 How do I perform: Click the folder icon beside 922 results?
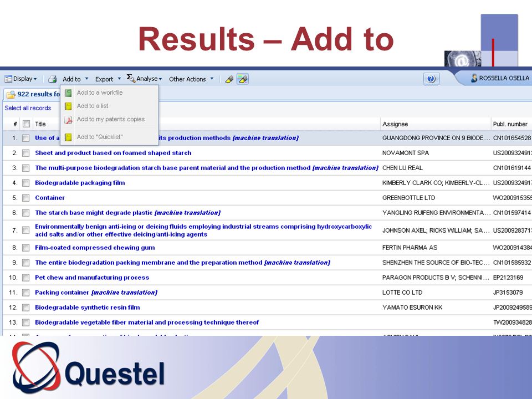(x=11, y=94)
